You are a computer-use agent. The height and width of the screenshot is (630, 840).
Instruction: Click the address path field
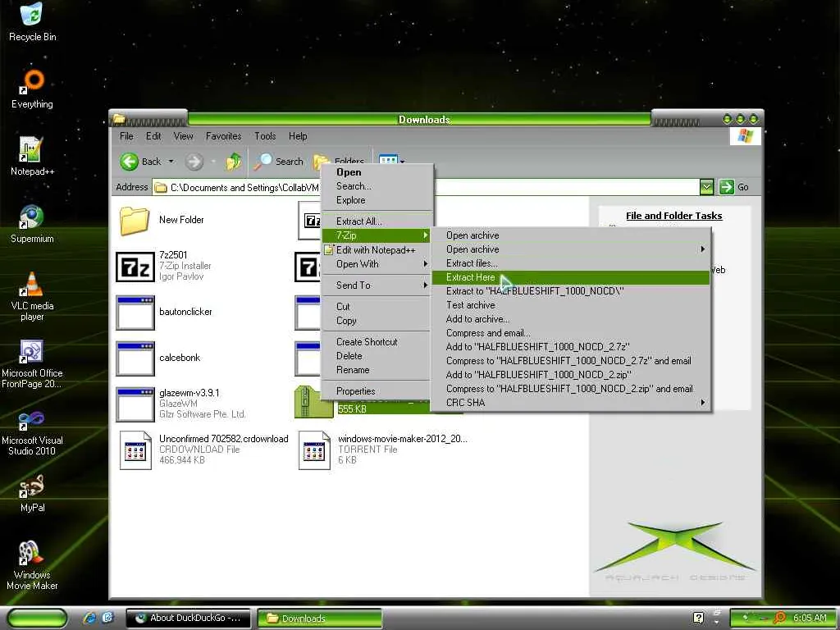tap(426, 187)
